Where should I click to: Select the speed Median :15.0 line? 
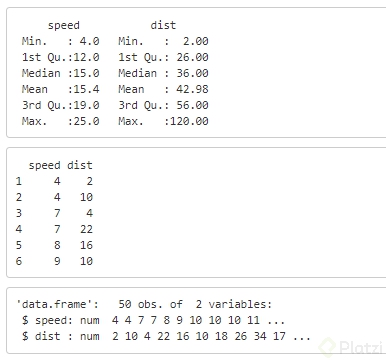click(x=61, y=73)
